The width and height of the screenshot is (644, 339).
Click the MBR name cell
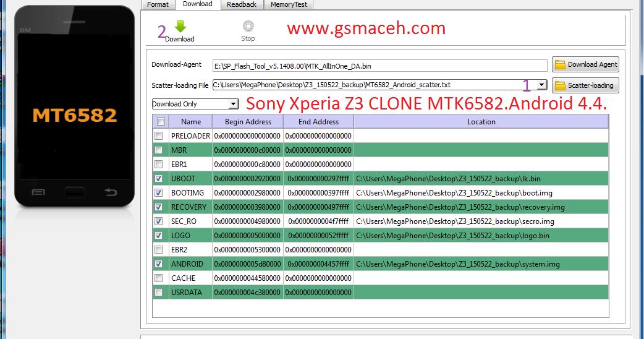tap(190, 150)
